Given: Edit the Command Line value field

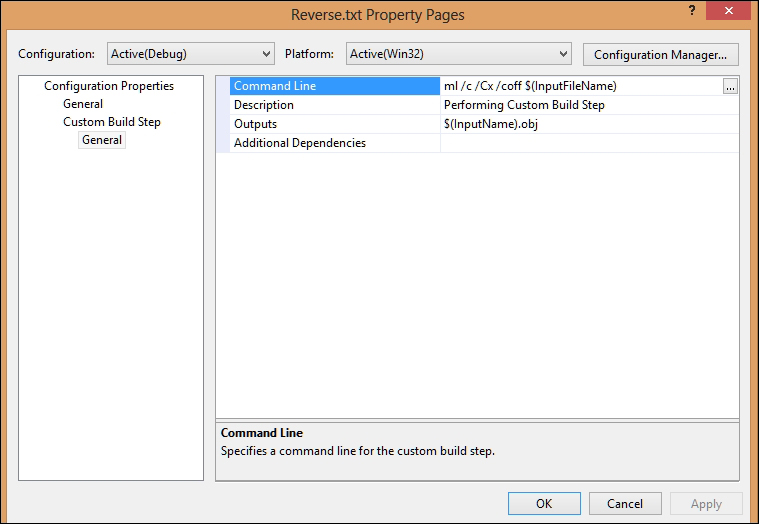Looking at the screenshot, I should click(580, 86).
